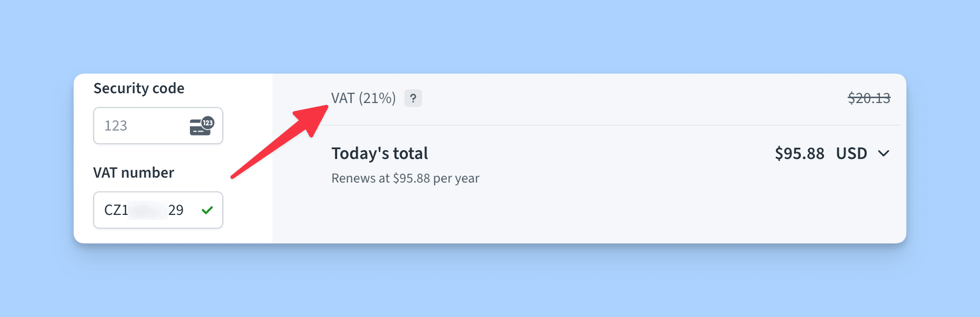980x317 pixels.
Task: Click the struck-through $20.13 VAT amount
Action: [x=869, y=98]
